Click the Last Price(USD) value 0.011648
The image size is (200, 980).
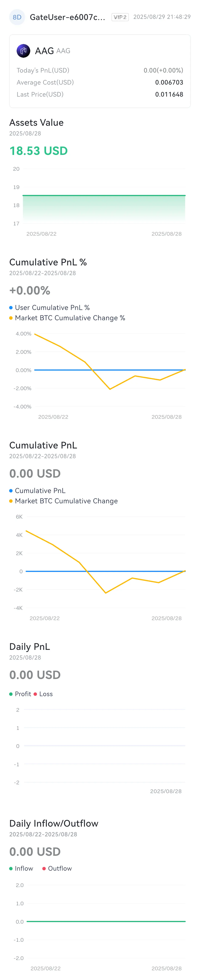pos(169,94)
